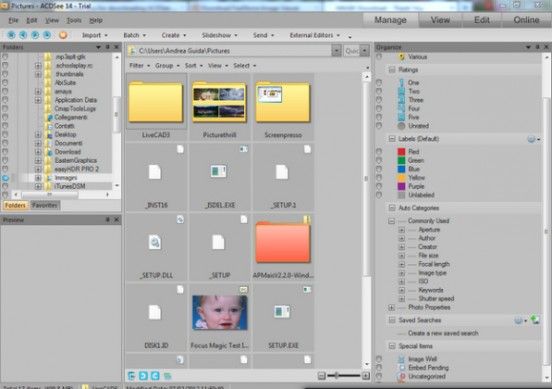Select the _SETUP.DLL file icon

pos(155,242)
